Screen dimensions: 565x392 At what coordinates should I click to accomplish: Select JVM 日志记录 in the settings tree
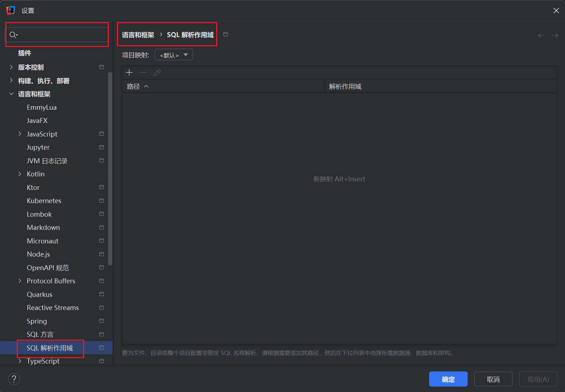click(47, 161)
